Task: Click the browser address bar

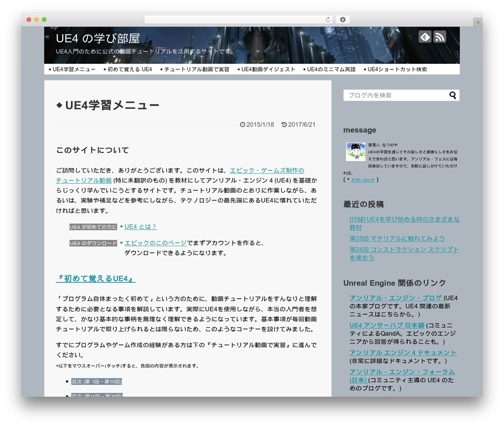Action: (x=239, y=19)
